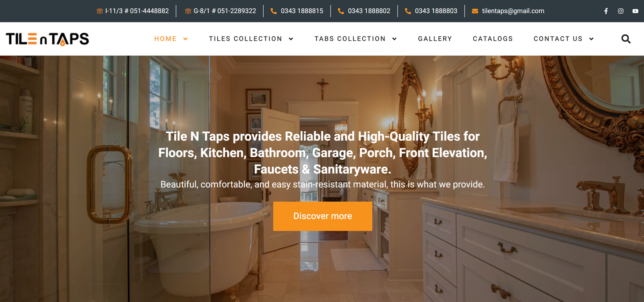Image resolution: width=644 pixels, height=302 pixels.
Task: Click telephone icon beside I-11/3 number
Action: click(100, 11)
